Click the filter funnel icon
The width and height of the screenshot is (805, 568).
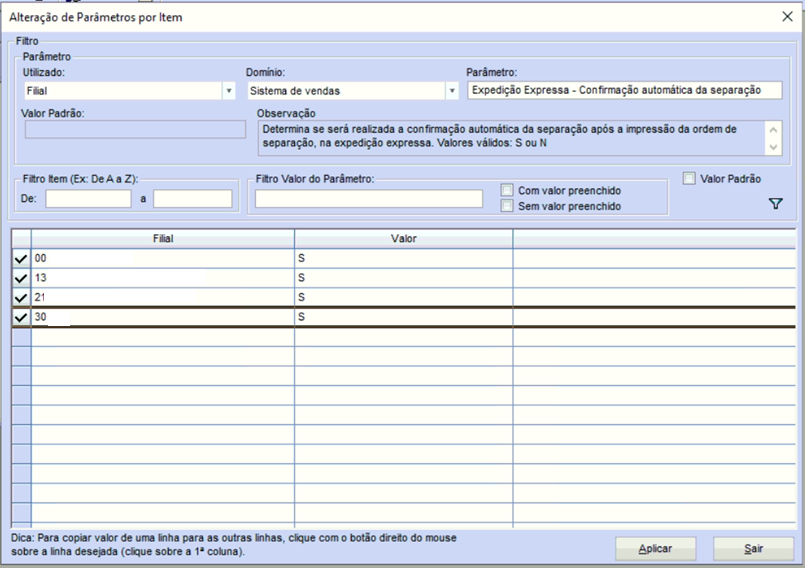[775, 204]
